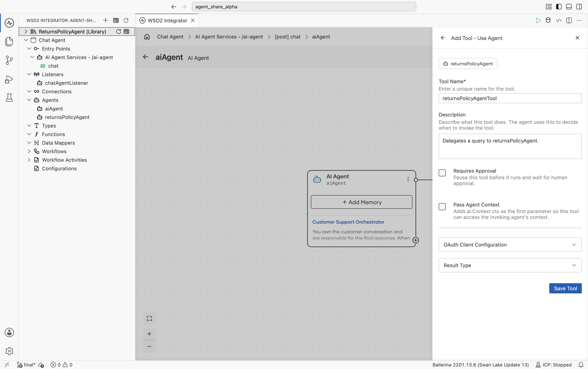
Task: Collapse Entry Points node
Action: tap(29, 49)
